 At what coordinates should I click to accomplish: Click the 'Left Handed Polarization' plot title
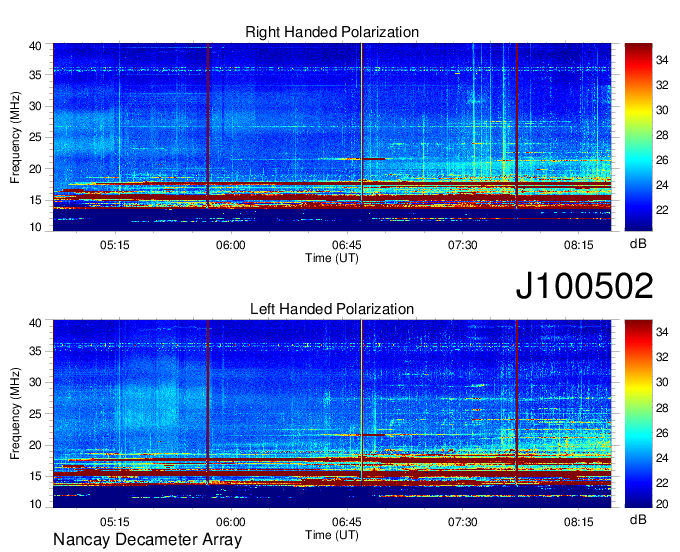pyautogui.click(x=332, y=309)
